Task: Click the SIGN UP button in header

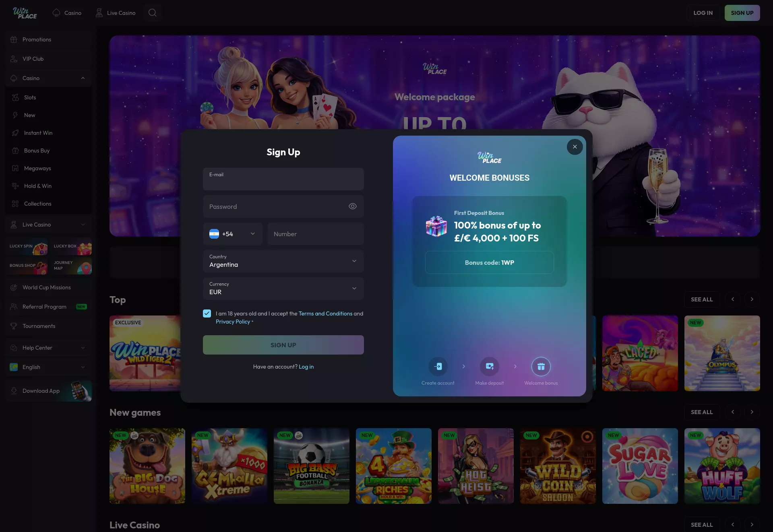Action: (742, 13)
